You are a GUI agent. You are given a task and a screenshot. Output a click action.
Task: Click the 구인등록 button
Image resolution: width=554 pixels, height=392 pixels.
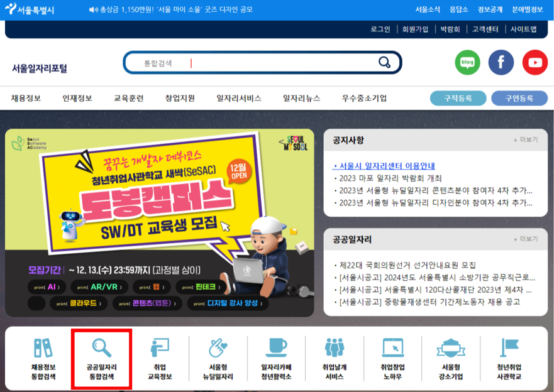point(519,98)
